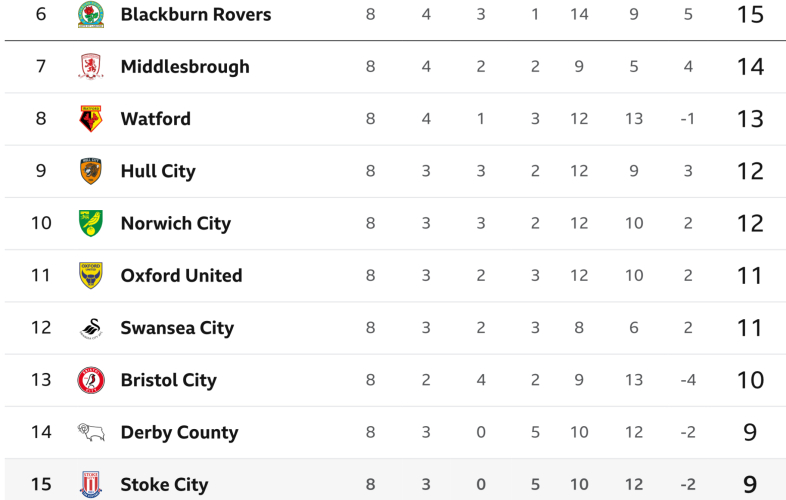Open the Middlesbrough team page
This screenshot has width=786, height=500.
185,67
